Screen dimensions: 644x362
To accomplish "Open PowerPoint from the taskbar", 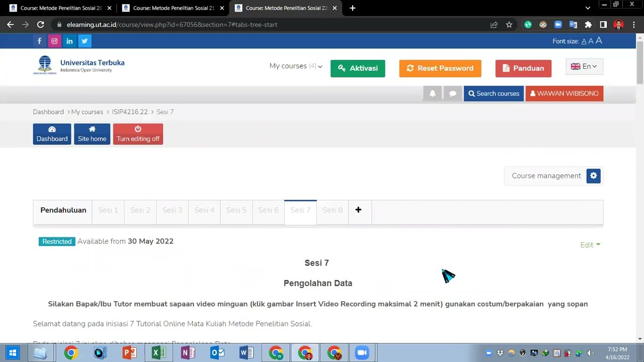I will (129, 353).
